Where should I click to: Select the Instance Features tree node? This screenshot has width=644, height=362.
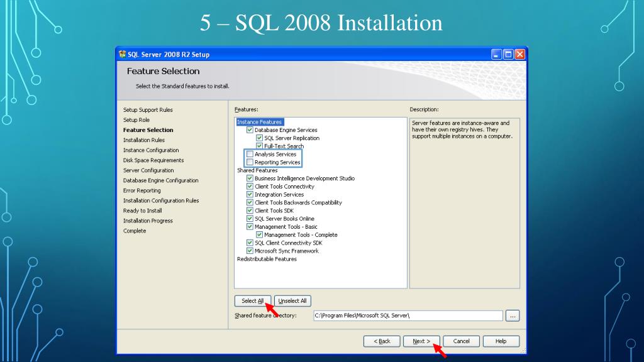tap(260, 122)
